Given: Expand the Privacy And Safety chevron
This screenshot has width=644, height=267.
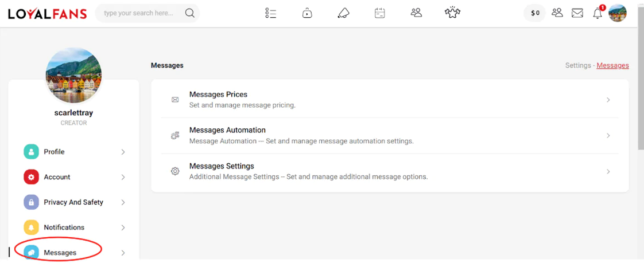Looking at the screenshot, I should 123,202.
